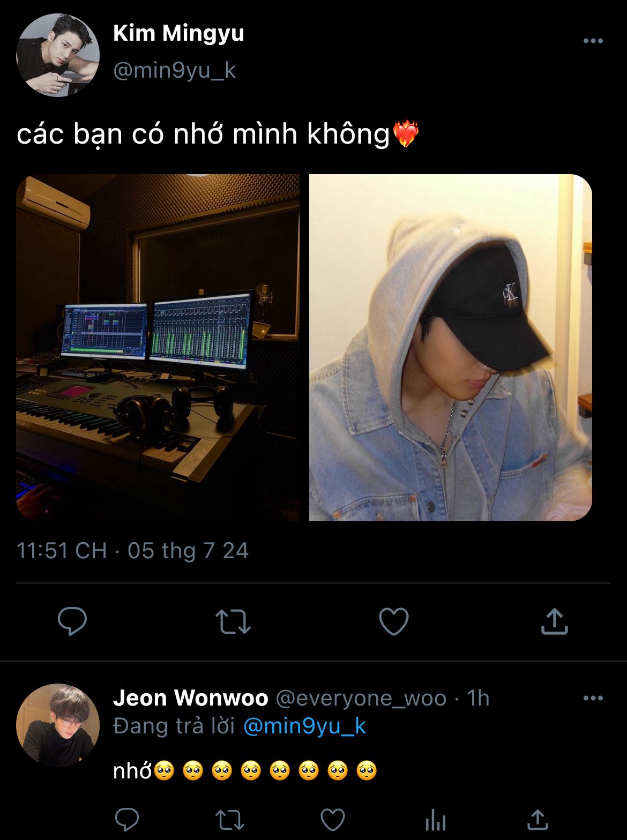
Task: Open the Kim Mingyu display name
Action: point(178,33)
